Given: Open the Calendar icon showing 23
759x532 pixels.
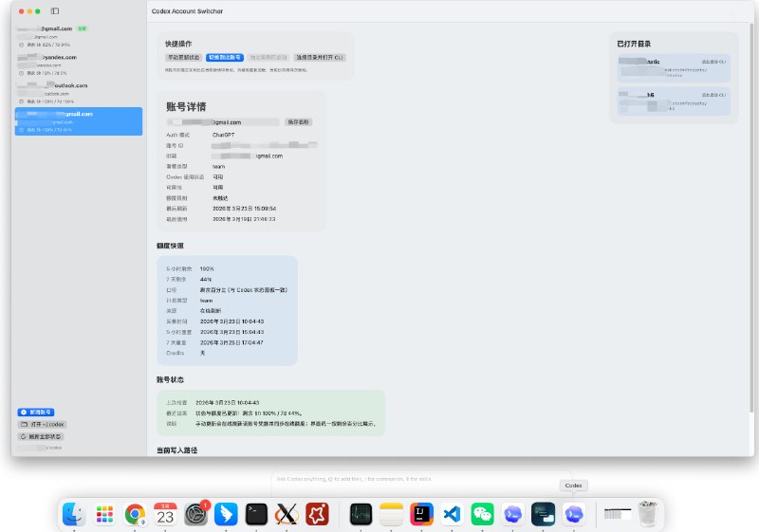Looking at the screenshot, I should coord(165,514).
